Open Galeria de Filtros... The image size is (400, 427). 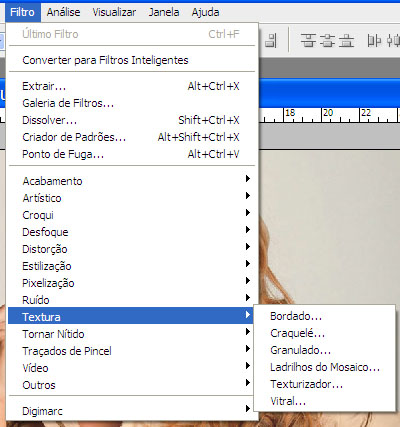point(132,103)
